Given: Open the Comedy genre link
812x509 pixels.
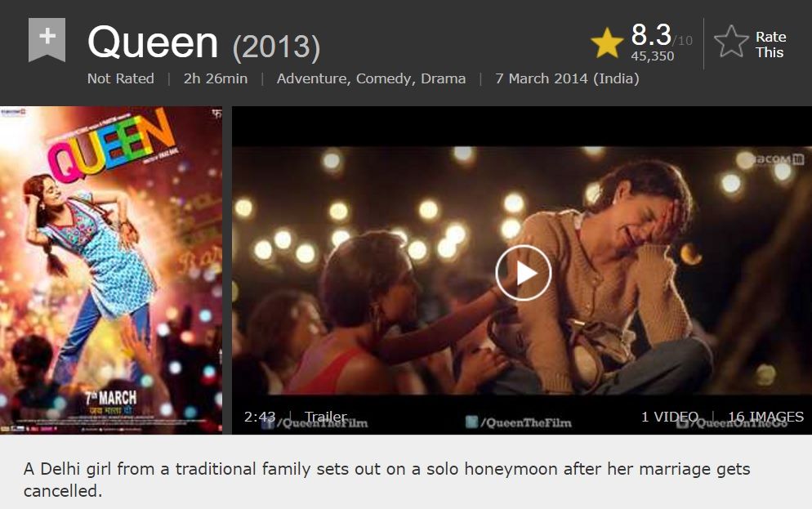Looking at the screenshot, I should tap(386, 78).
